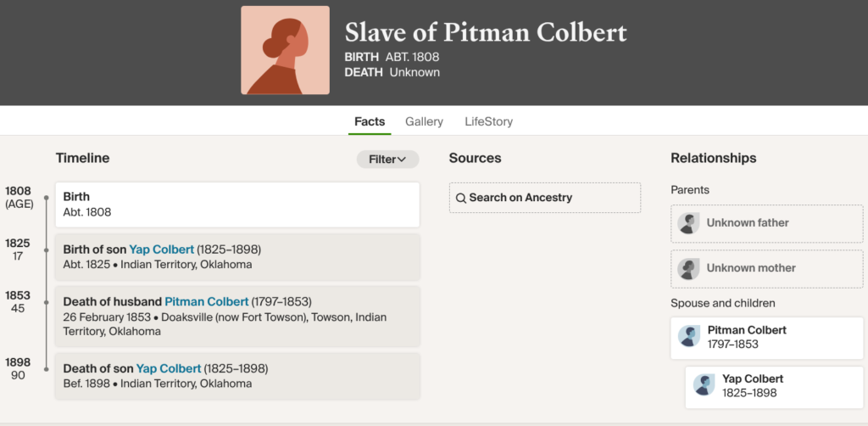The height and width of the screenshot is (426, 868).
Task: Add father via Unknown father card
Action: 766,223
